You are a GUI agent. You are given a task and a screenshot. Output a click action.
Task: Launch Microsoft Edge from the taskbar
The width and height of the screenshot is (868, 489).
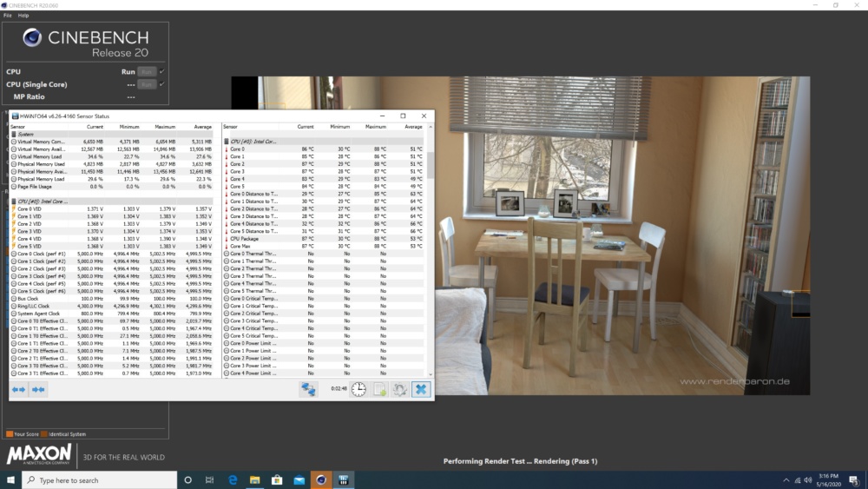(x=233, y=480)
